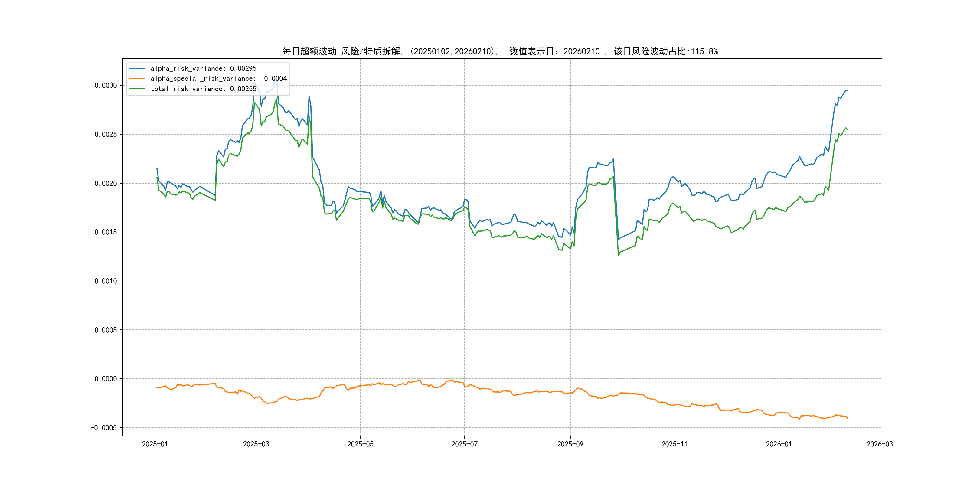Click the 0.0000 y-axis tick label
This screenshot has width=980, height=490.
(x=106, y=378)
